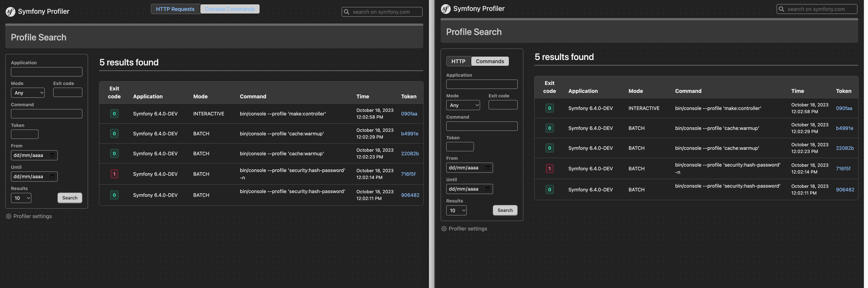Click Search button in left form
Screen dimensions: 868x288
pyautogui.click(x=70, y=198)
